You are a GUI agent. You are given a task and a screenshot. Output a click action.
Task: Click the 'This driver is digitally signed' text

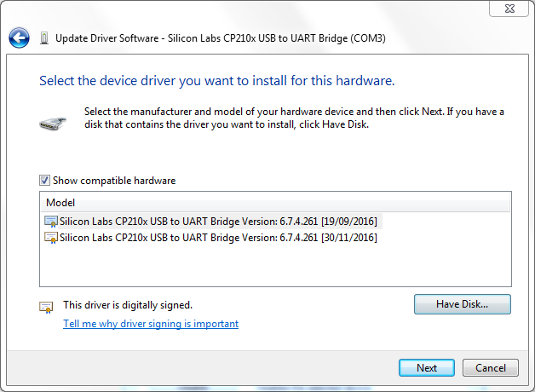pyautogui.click(x=128, y=305)
